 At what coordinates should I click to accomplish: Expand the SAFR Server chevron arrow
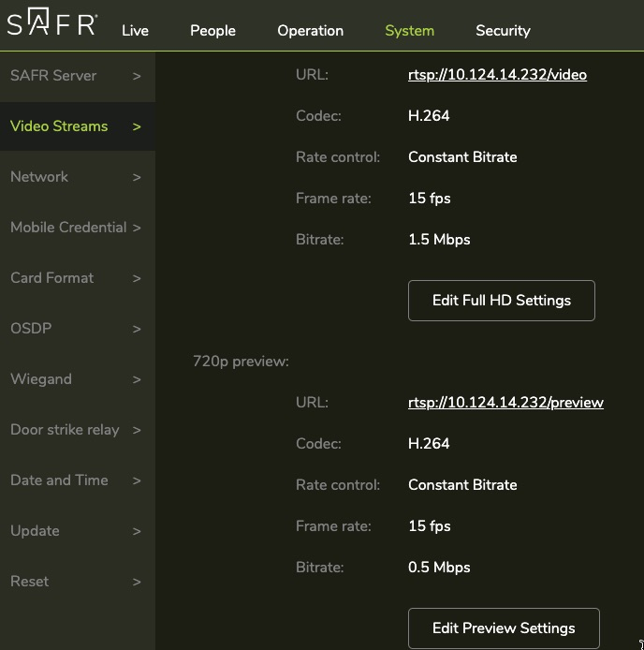137,76
